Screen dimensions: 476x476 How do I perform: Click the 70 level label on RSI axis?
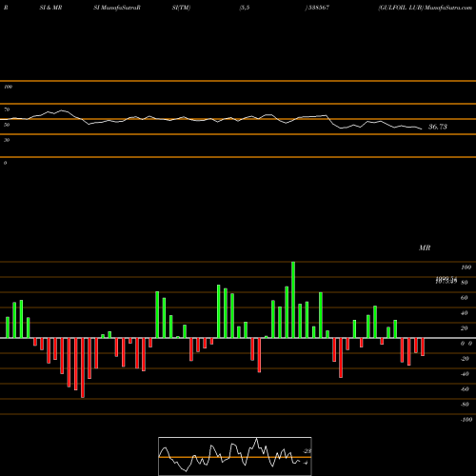click(7, 109)
